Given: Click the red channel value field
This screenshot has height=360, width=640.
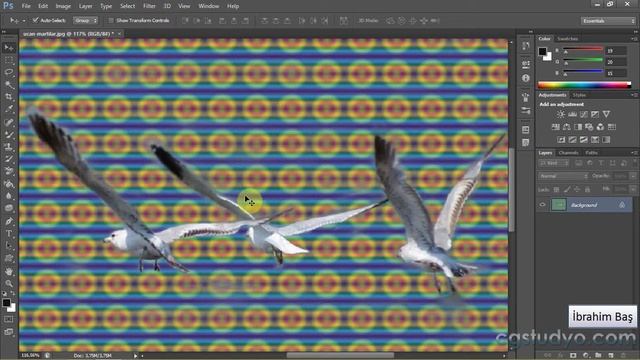Looking at the screenshot, I should [616, 51].
